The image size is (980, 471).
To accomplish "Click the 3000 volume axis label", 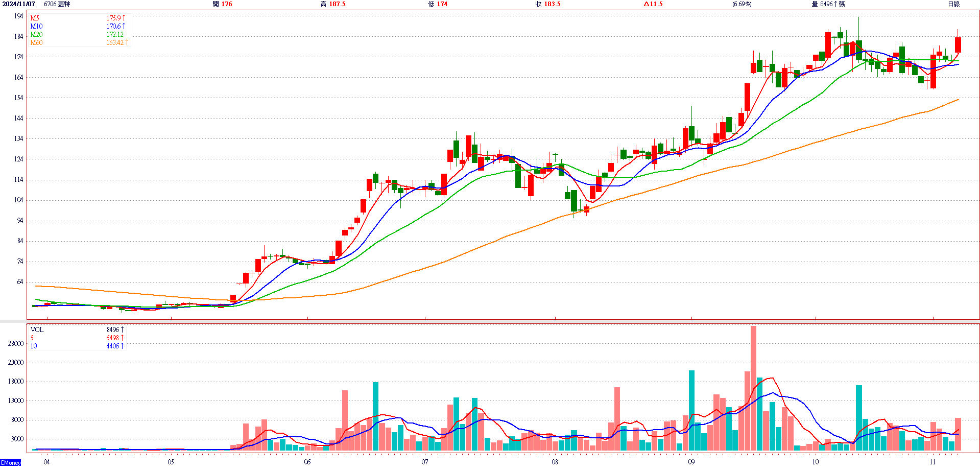I will pyautogui.click(x=17, y=439).
